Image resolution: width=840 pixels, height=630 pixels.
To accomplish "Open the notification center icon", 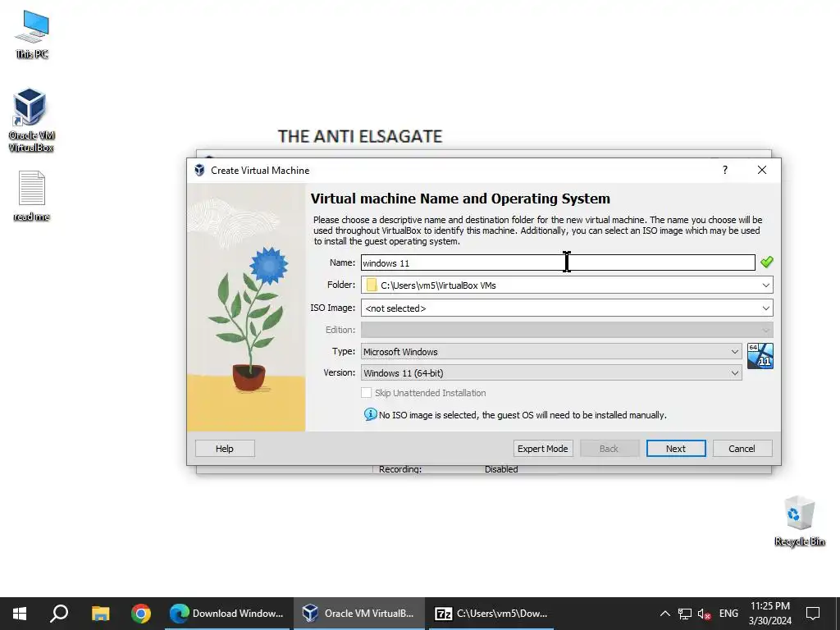I will 813,614.
